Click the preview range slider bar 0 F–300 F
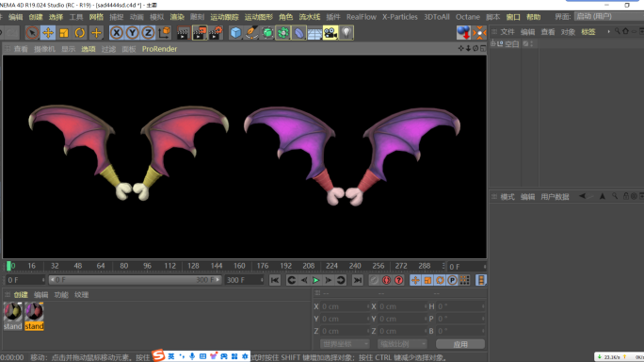 pos(136,280)
